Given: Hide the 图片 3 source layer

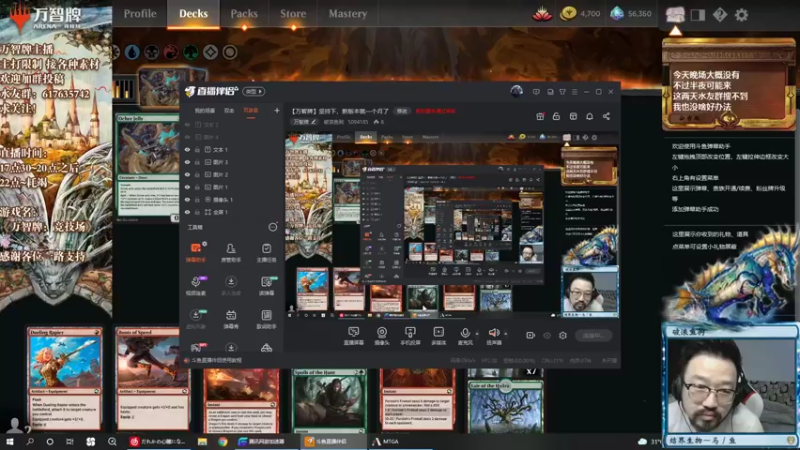Looking at the screenshot, I should [187, 162].
